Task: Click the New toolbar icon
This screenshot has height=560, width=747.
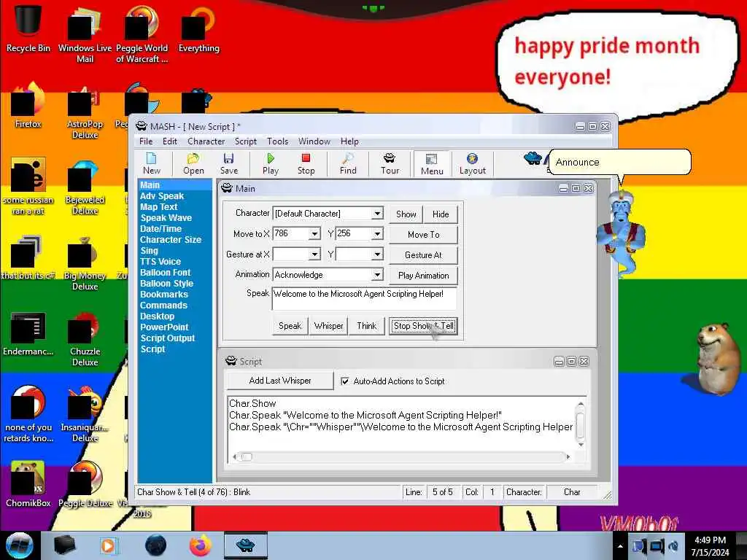Action: [152, 164]
